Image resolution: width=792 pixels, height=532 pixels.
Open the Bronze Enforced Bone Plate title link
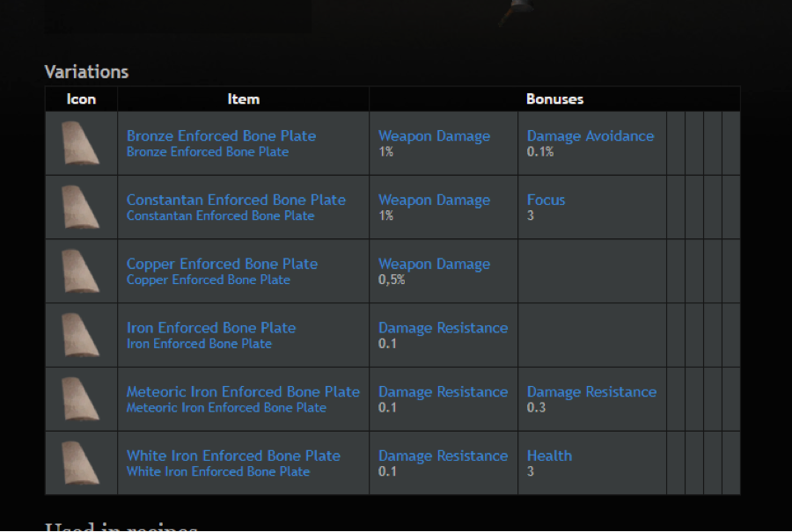tap(221, 135)
